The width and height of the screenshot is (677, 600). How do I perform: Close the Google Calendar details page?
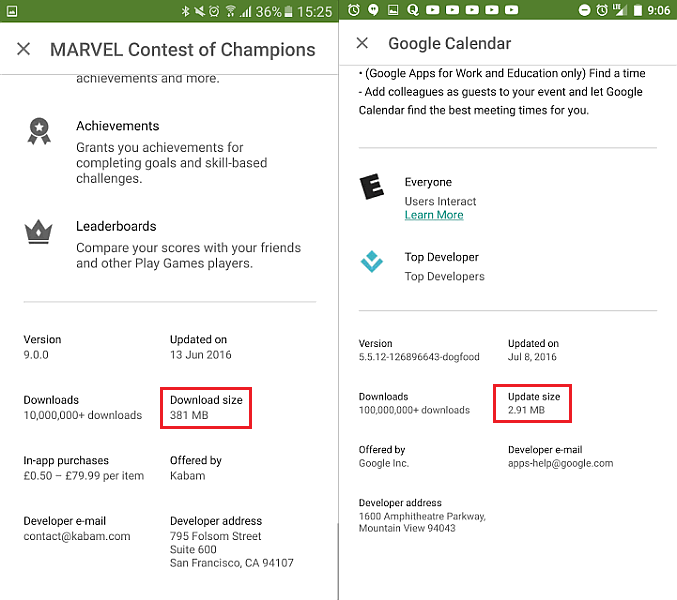[362, 43]
